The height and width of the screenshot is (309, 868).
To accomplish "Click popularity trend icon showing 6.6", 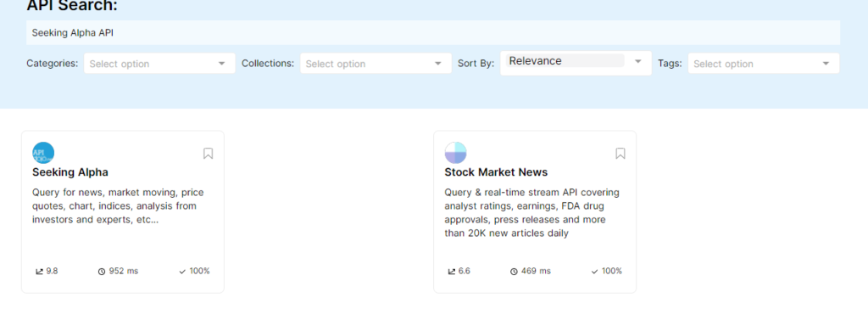I will coord(452,272).
